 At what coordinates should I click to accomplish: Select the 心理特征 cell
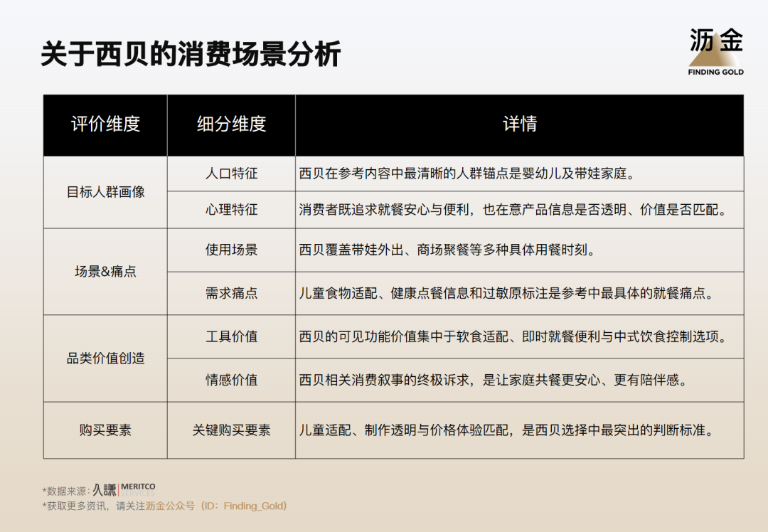click(x=231, y=210)
